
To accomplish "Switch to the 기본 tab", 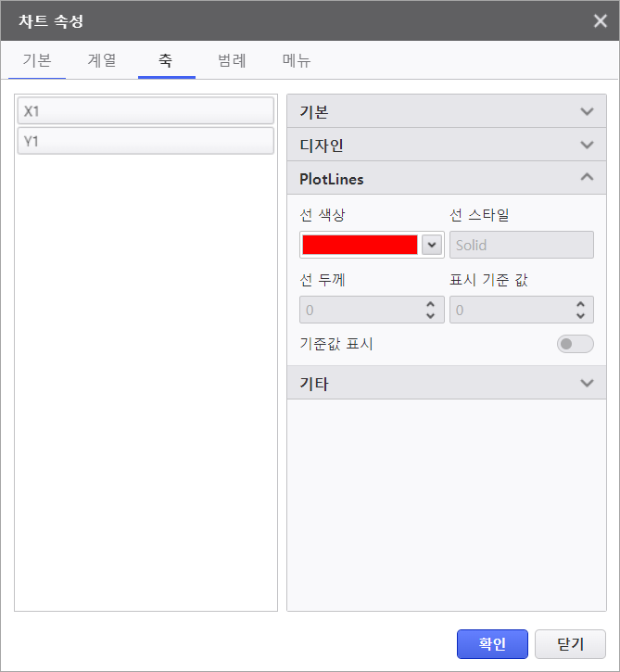I will pyautogui.click(x=37, y=61).
